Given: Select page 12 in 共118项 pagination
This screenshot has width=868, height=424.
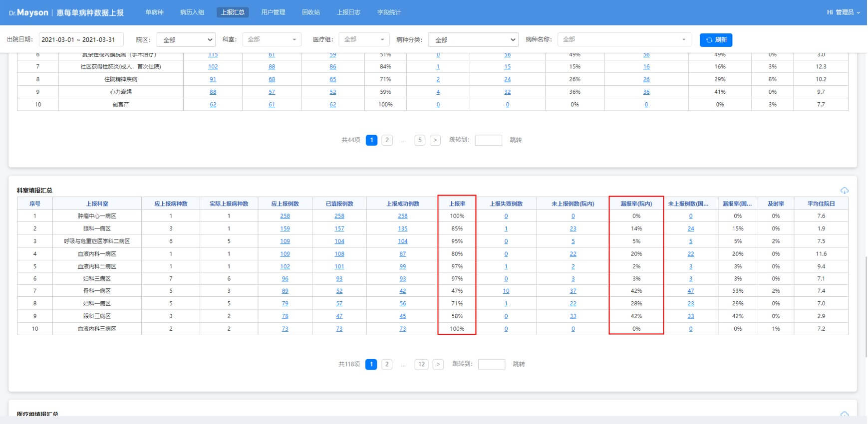Looking at the screenshot, I should click(421, 364).
